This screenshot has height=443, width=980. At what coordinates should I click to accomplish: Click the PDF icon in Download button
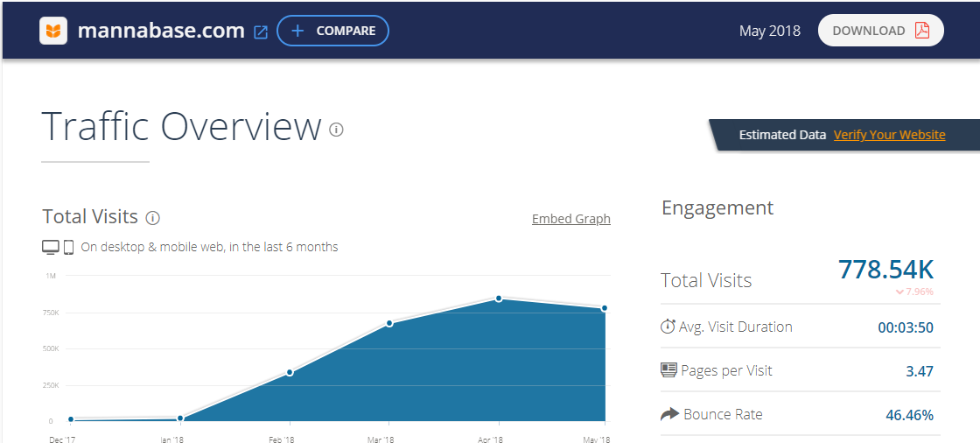(922, 30)
